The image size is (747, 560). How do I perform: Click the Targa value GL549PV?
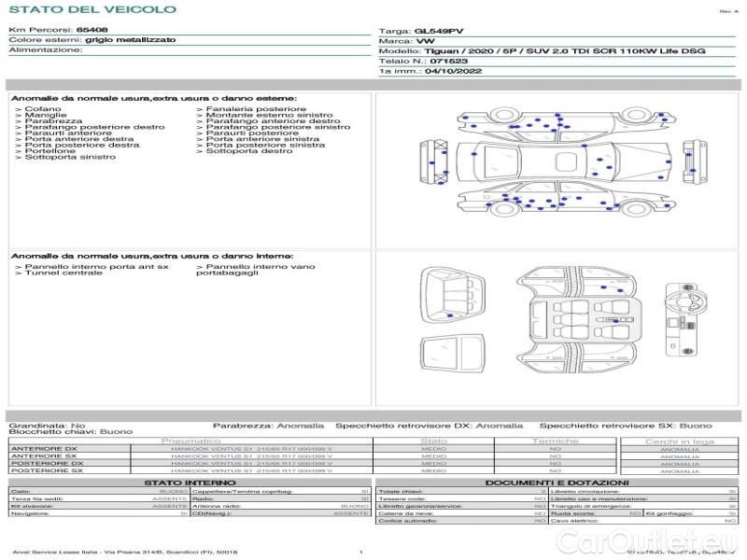[x=439, y=32]
